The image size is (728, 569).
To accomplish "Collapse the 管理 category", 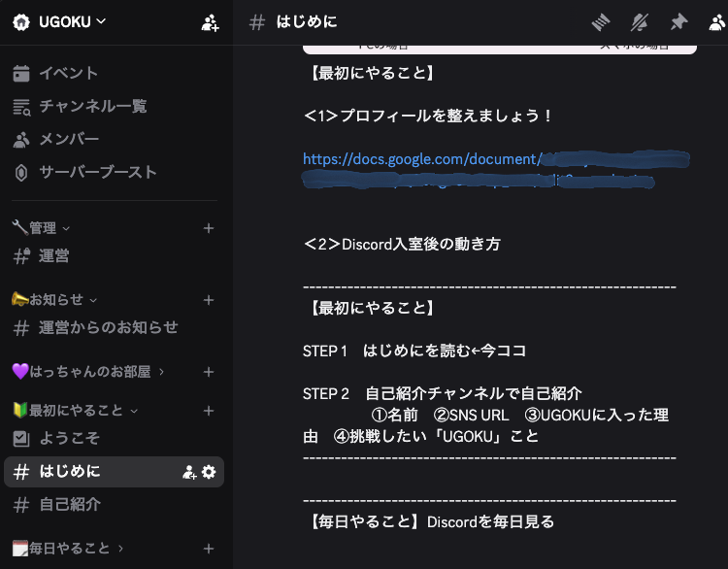I will 41,228.
